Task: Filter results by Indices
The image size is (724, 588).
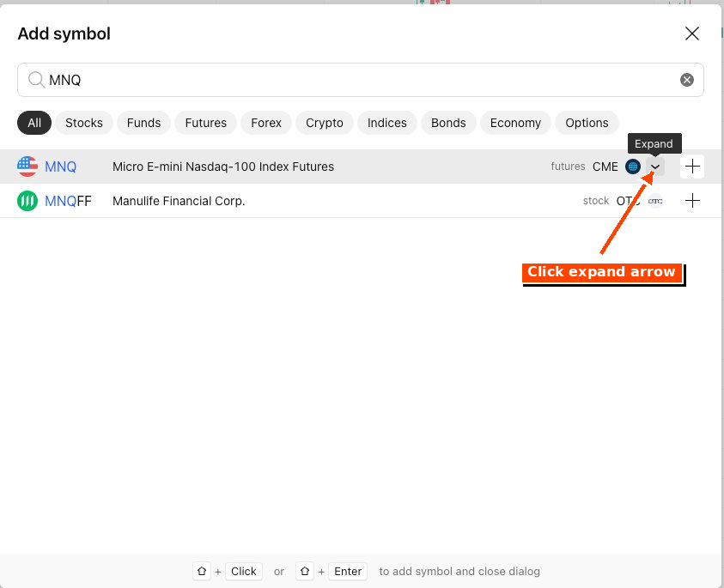Action: [x=387, y=123]
